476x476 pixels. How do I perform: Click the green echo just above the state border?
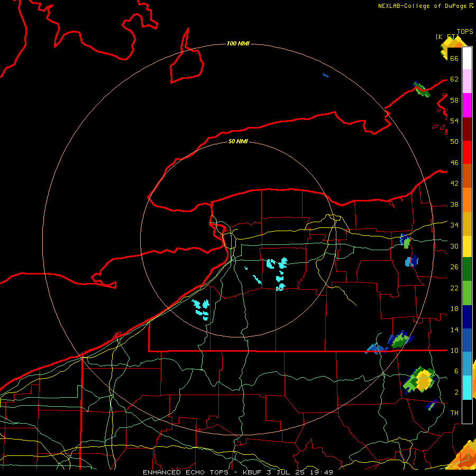click(400, 340)
